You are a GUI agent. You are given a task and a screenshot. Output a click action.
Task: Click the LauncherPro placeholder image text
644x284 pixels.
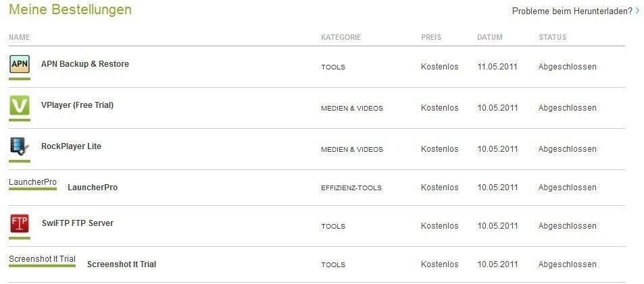point(33,182)
